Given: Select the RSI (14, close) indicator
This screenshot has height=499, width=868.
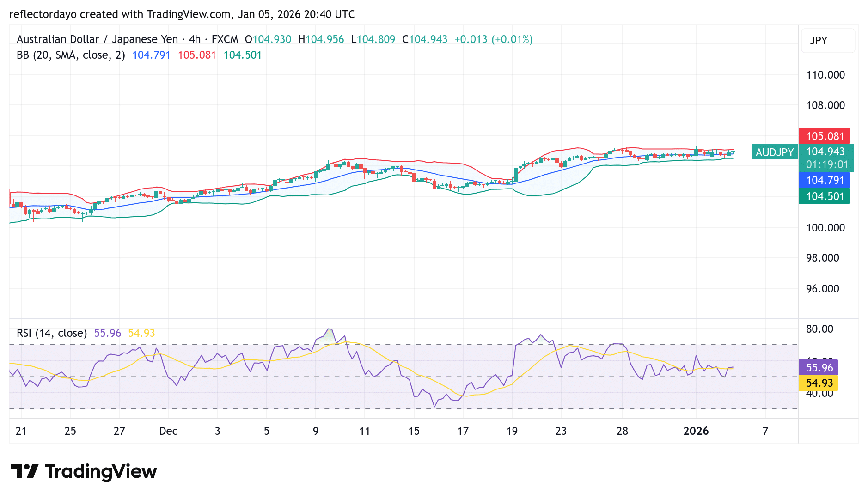Looking at the screenshot, I should coord(52,333).
